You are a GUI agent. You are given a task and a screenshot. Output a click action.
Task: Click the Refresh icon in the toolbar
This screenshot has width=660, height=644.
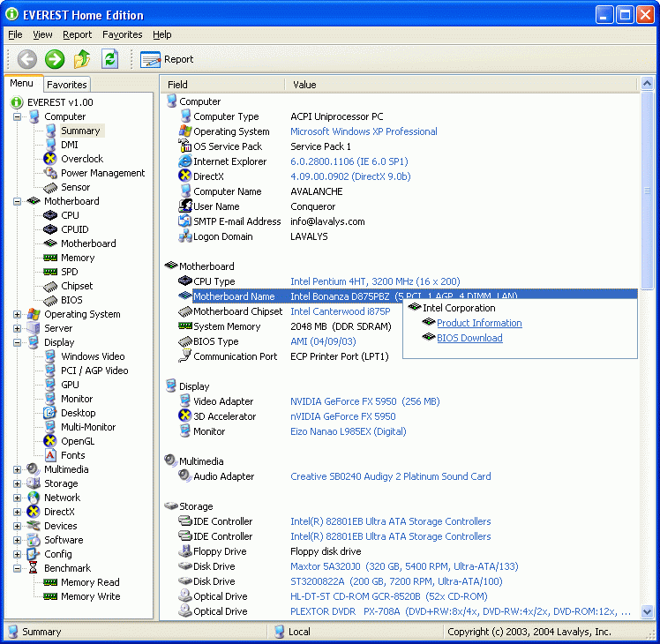109,59
